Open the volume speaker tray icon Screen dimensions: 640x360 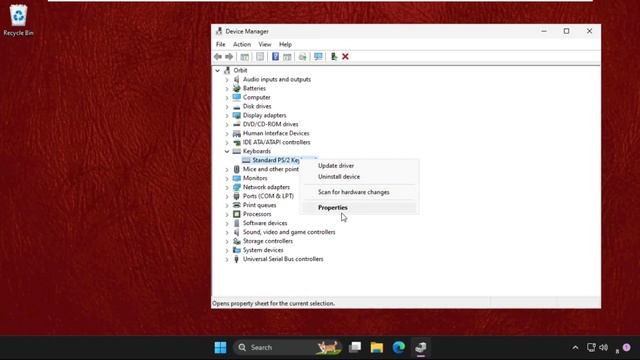click(x=604, y=347)
